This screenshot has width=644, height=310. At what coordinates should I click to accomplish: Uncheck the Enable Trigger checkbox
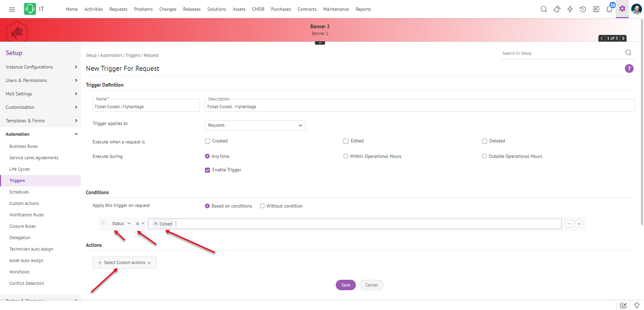pyautogui.click(x=208, y=170)
